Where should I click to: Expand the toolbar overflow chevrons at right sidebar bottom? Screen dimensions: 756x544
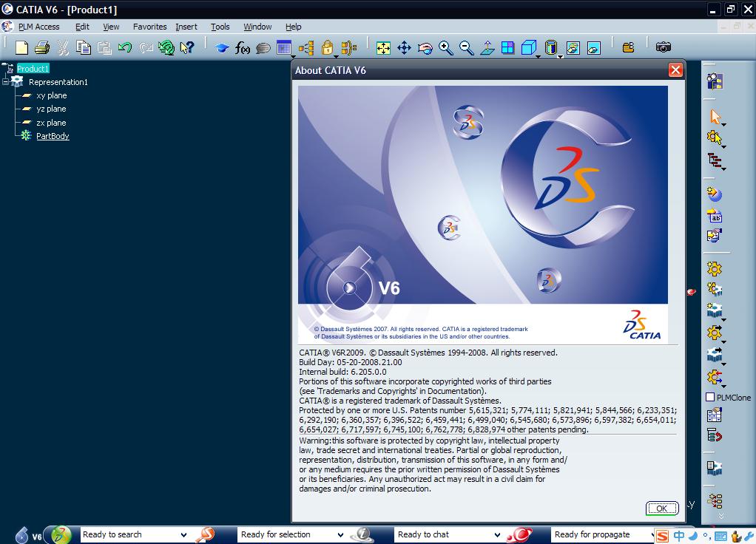(721, 516)
